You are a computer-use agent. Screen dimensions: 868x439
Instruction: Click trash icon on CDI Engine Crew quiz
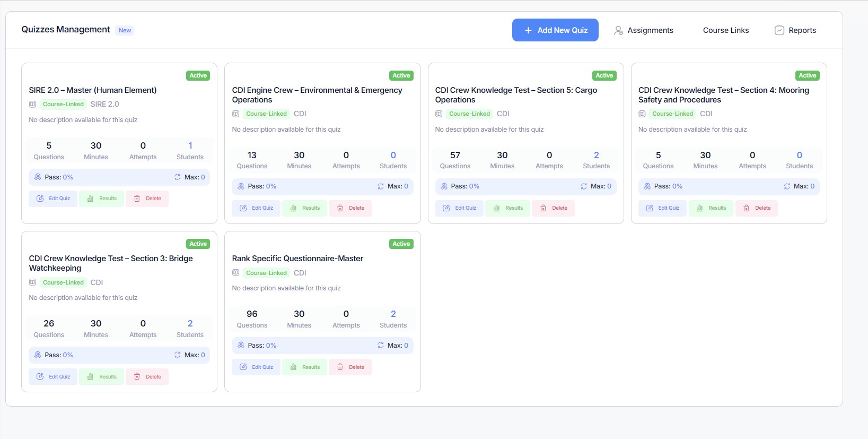click(340, 208)
